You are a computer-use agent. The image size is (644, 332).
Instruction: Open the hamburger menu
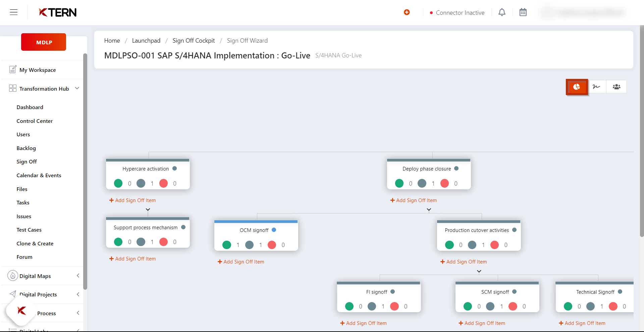[x=14, y=12]
